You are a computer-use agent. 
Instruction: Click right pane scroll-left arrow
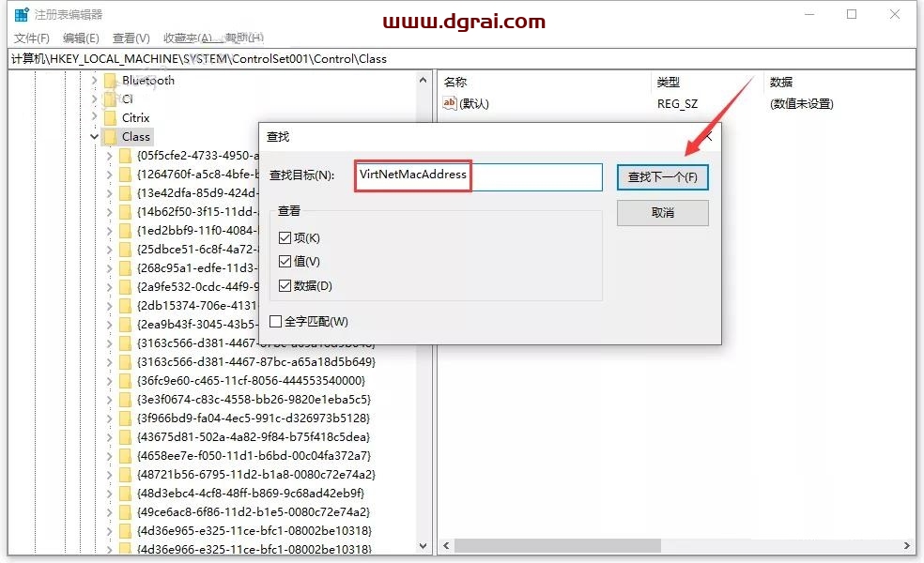point(446,546)
